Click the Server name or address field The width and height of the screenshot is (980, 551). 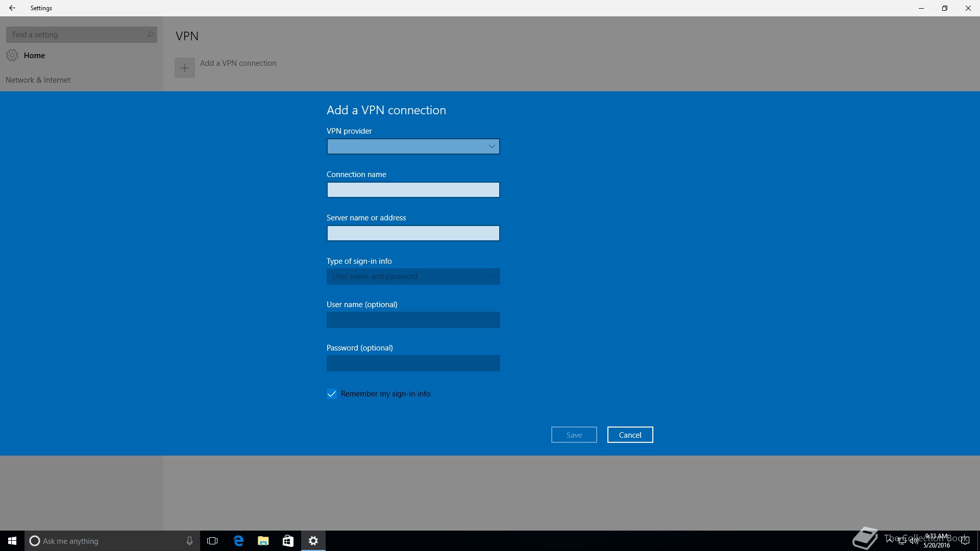(413, 233)
